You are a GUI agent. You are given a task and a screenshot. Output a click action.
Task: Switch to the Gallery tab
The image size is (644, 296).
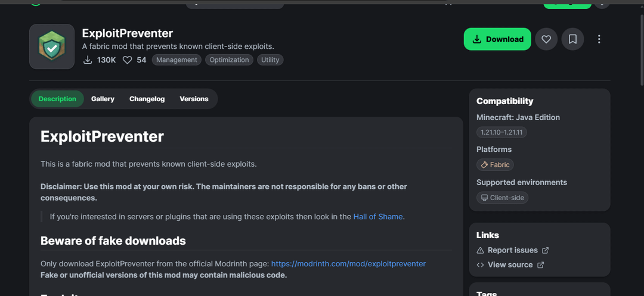coord(103,99)
